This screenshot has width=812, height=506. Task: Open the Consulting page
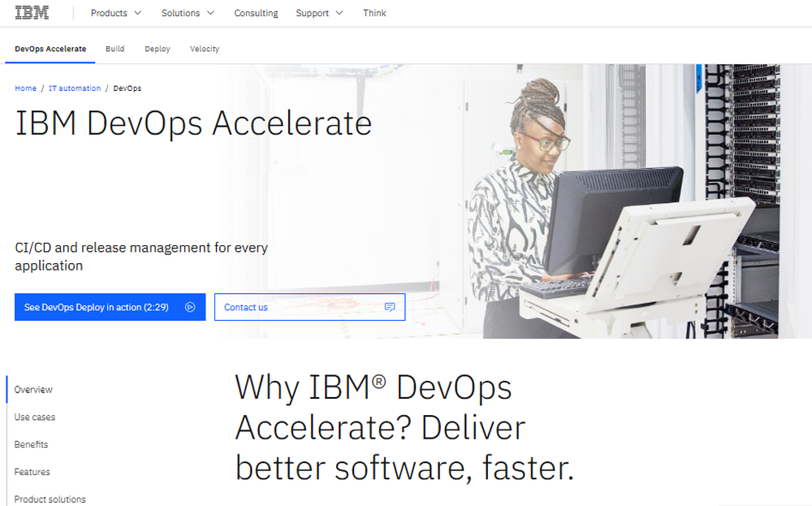click(x=256, y=13)
